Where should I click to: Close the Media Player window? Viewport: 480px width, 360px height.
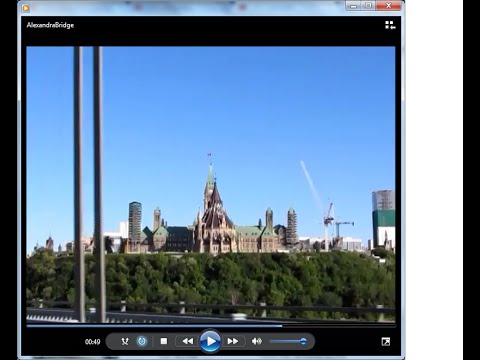pos(389,6)
